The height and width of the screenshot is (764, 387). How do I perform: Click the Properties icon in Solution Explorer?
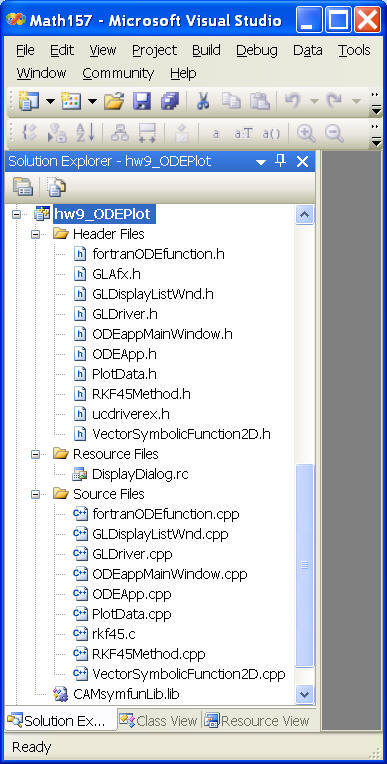[23, 186]
